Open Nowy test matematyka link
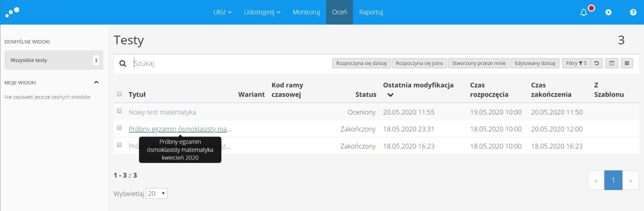 162,112
